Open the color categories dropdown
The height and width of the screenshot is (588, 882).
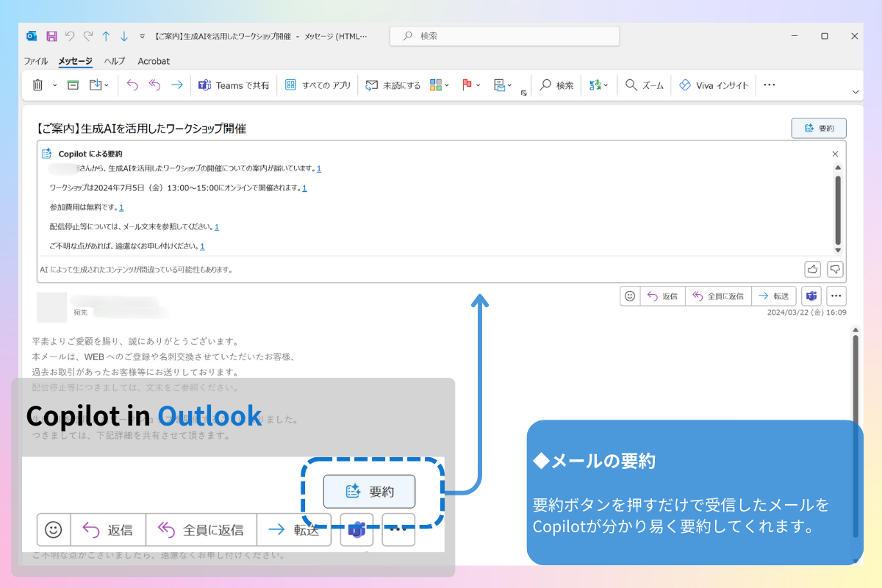click(440, 85)
